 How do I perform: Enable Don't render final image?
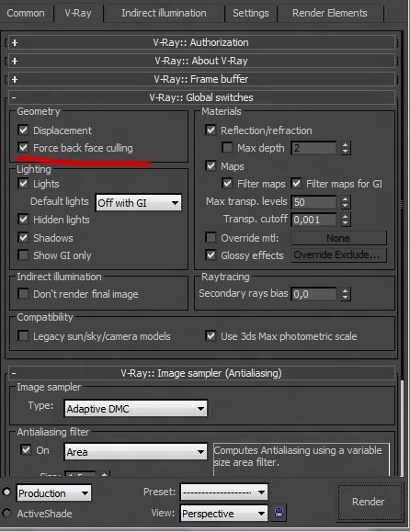(23, 293)
